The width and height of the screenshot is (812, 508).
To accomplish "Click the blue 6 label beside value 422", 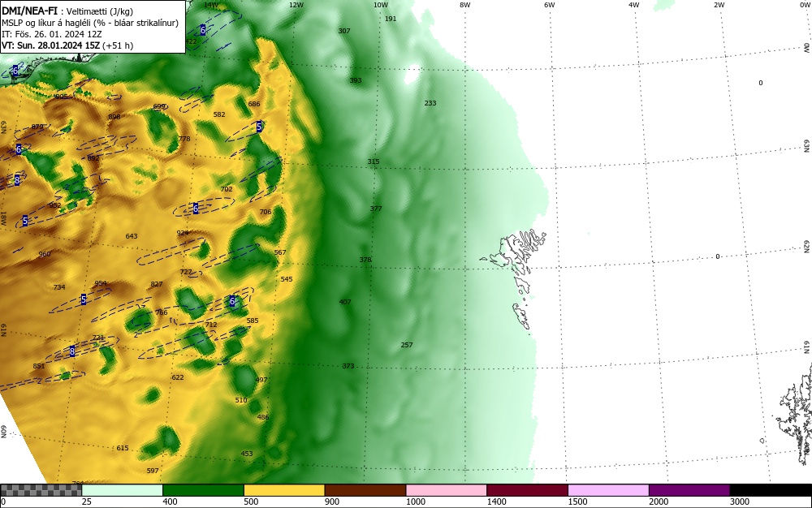I will tap(203, 30).
